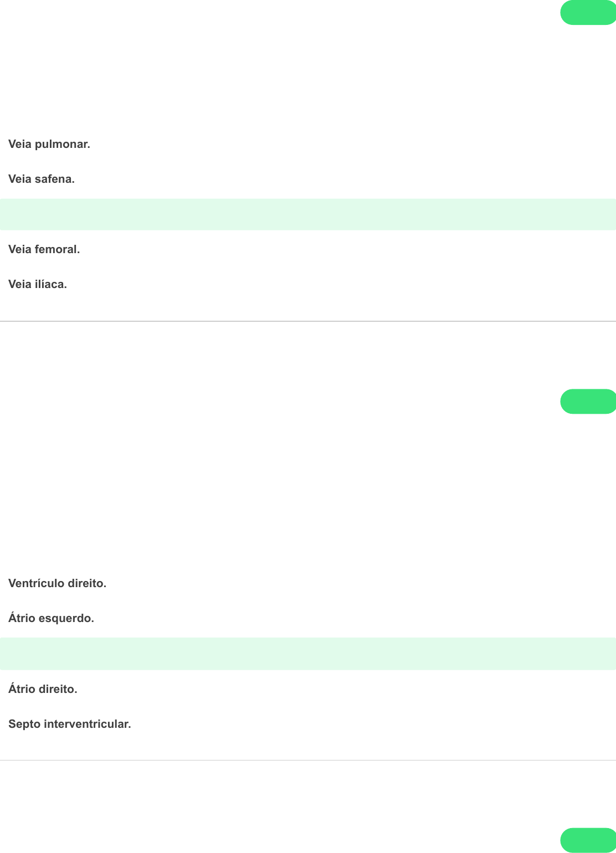616x853 pixels.
Task: Click the divider line below "Veia ilíaca."
Action: tap(307, 321)
